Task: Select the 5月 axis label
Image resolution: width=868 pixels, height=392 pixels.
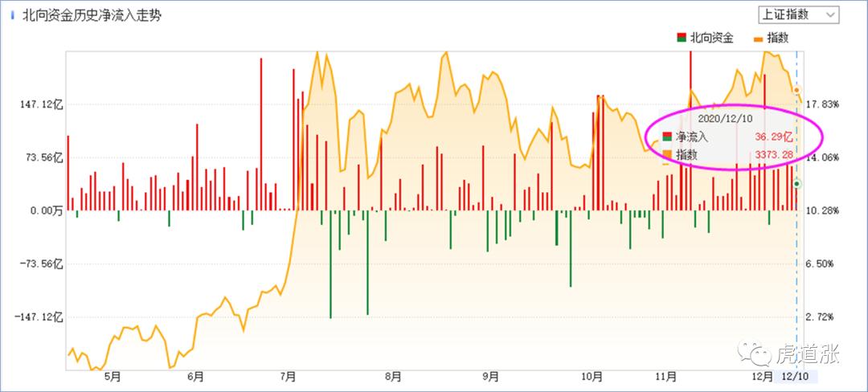Action: (x=112, y=377)
